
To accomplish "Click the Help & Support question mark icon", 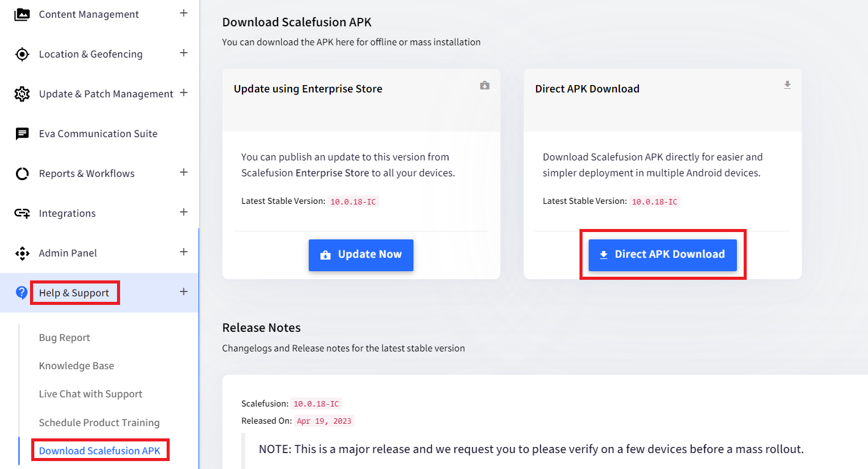I will [22, 293].
